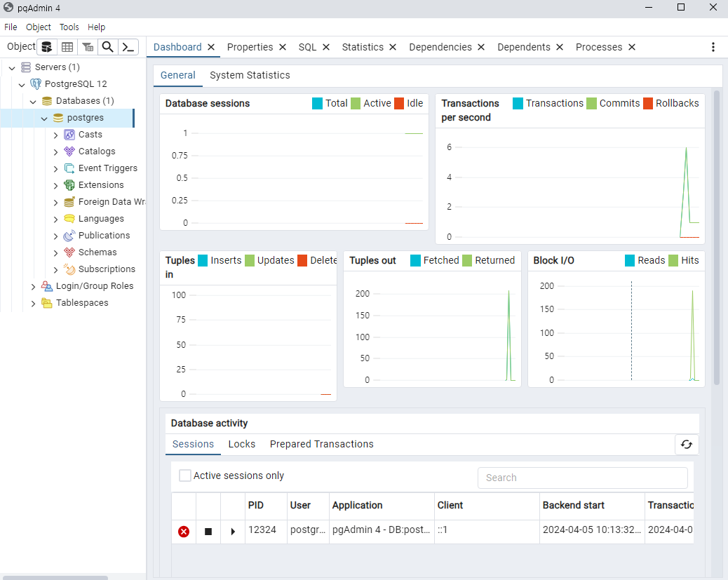Click the postgres database icon
Viewport: 728px width, 580px height.
click(58, 118)
